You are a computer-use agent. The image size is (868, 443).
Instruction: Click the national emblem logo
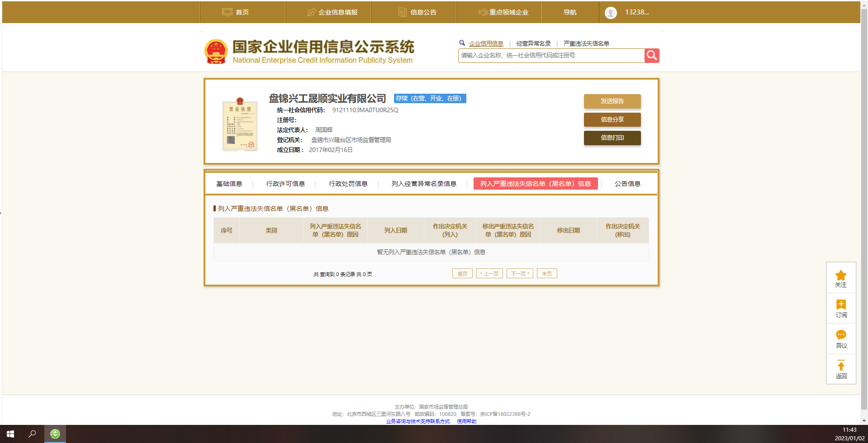point(216,52)
